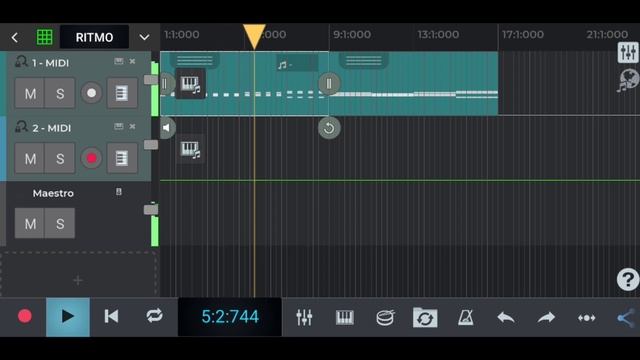Click the Maestro track name
640x360 pixels.
(x=53, y=193)
